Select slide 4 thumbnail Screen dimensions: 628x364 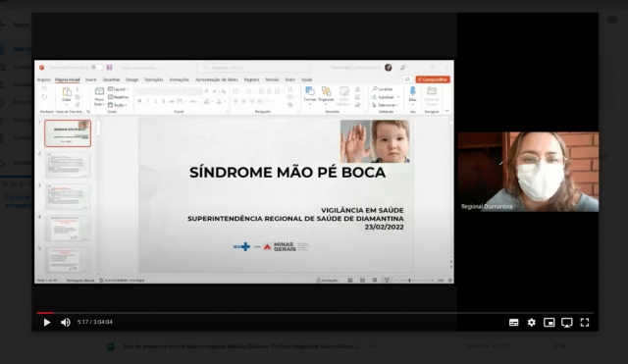68,228
